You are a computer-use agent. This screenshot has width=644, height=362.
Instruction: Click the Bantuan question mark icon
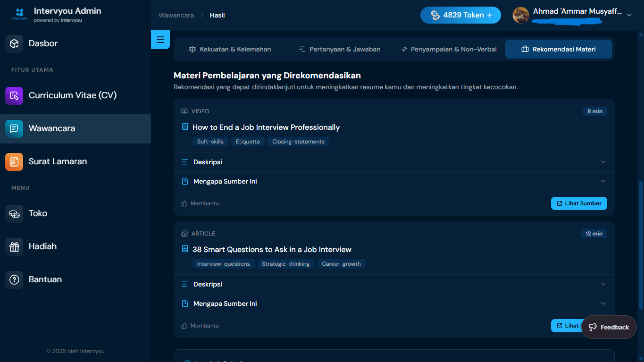click(14, 279)
